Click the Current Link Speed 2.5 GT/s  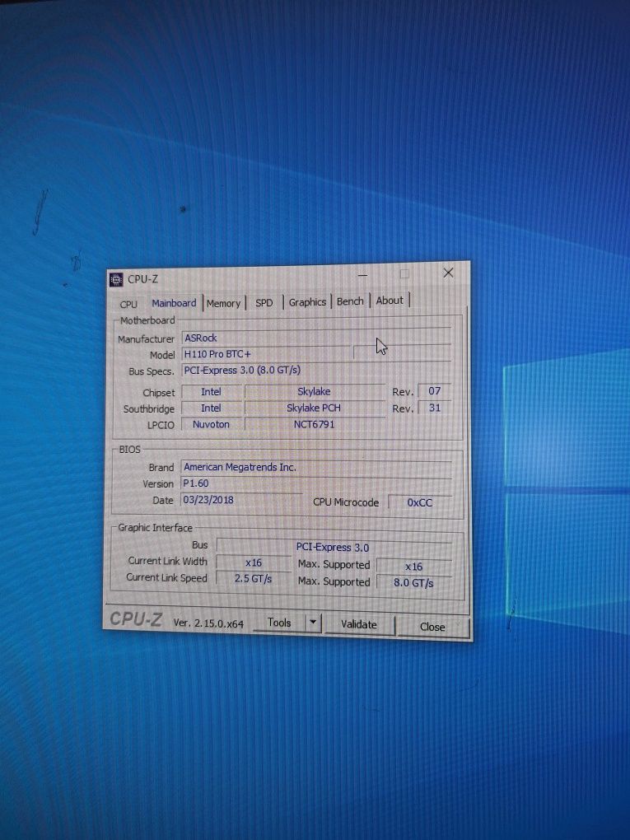click(254, 579)
